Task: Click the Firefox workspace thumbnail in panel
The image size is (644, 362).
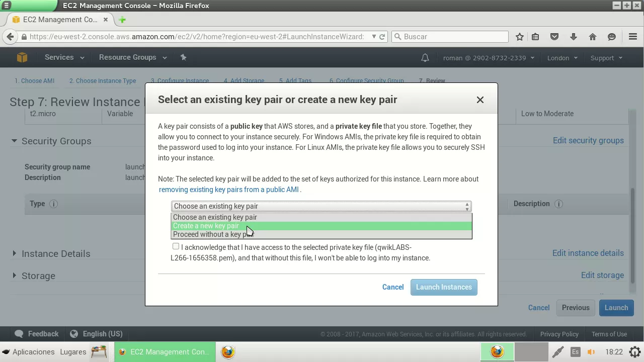Action: (x=497, y=352)
